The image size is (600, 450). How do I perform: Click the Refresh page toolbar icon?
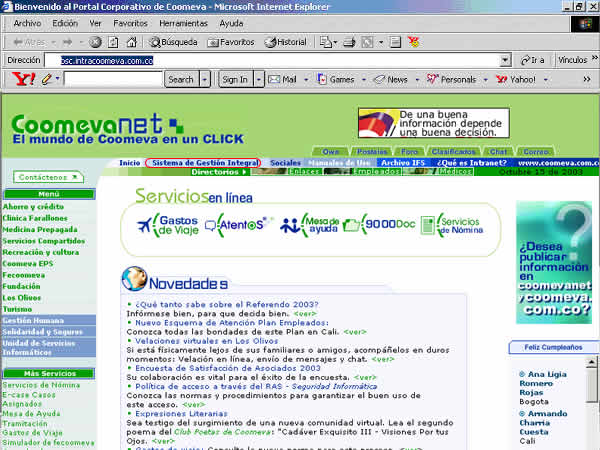(x=113, y=42)
